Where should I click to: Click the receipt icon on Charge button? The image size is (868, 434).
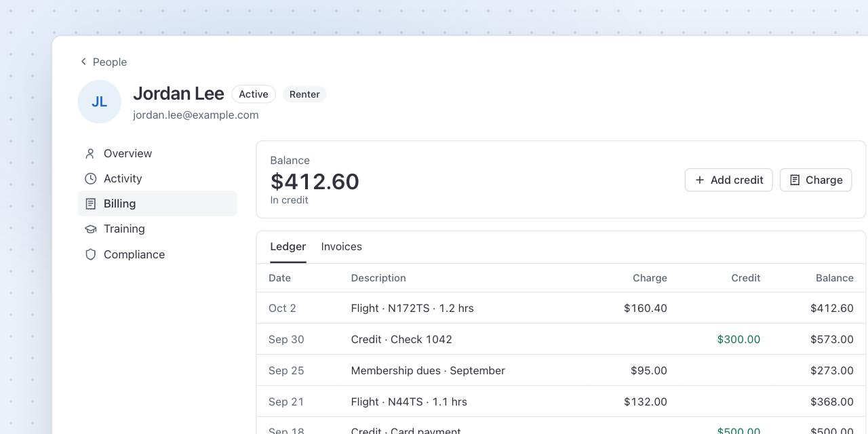click(795, 180)
